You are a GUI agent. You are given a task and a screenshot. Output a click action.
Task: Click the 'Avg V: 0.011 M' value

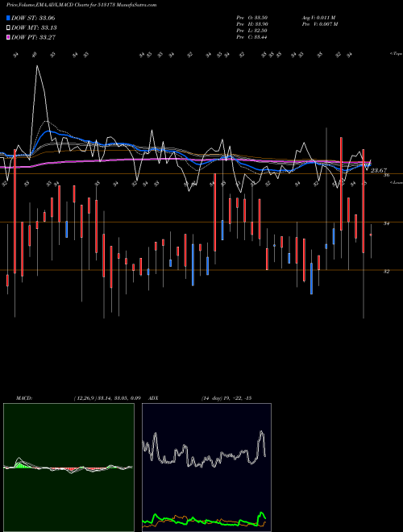(x=319, y=18)
